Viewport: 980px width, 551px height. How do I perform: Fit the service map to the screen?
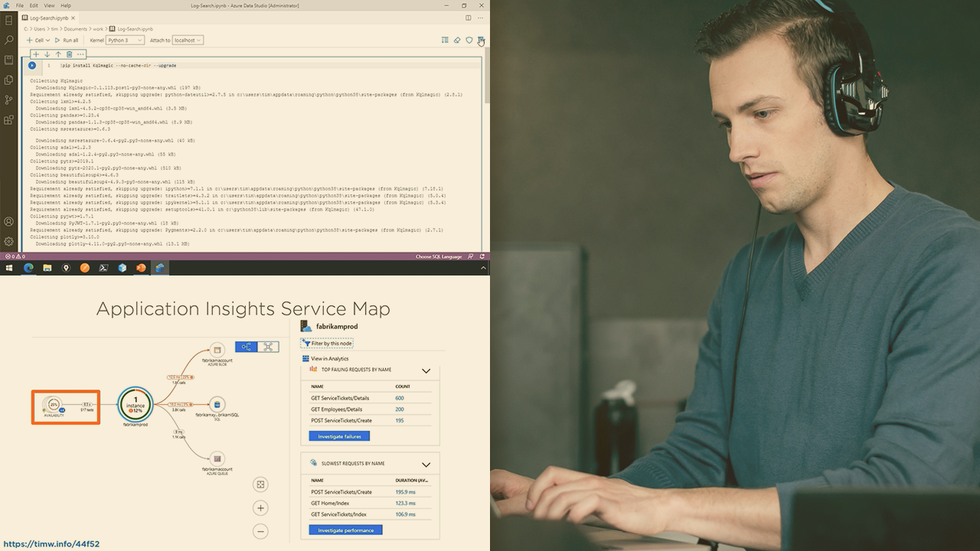point(260,484)
